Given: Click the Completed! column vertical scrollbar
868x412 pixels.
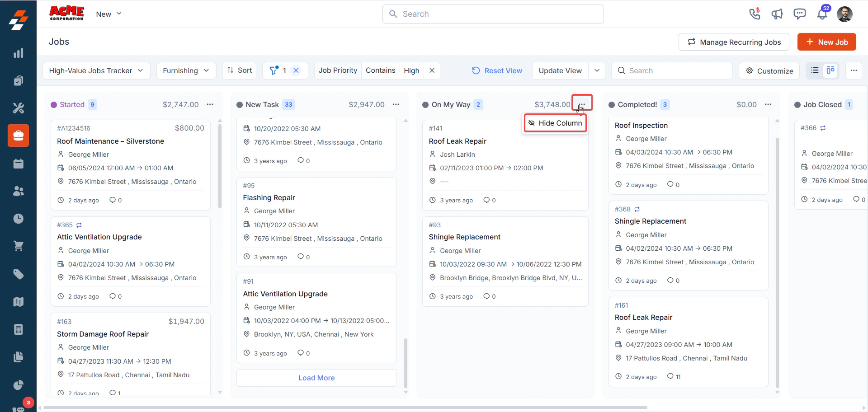Looking at the screenshot, I should [x=777, y=262].
